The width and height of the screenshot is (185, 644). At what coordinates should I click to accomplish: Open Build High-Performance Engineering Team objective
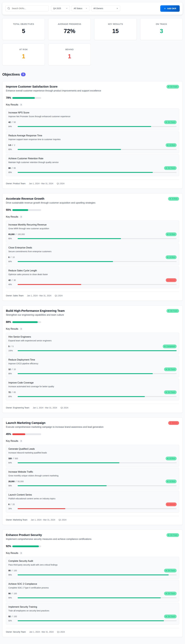click(35, 311)
